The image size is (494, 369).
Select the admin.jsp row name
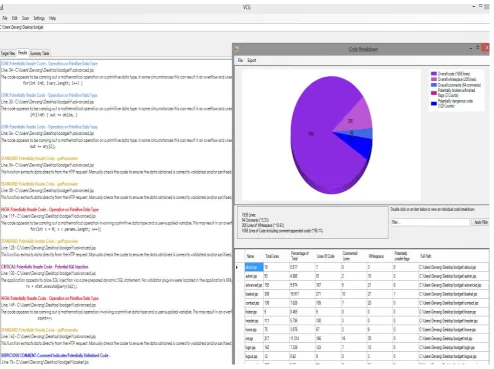254,276
